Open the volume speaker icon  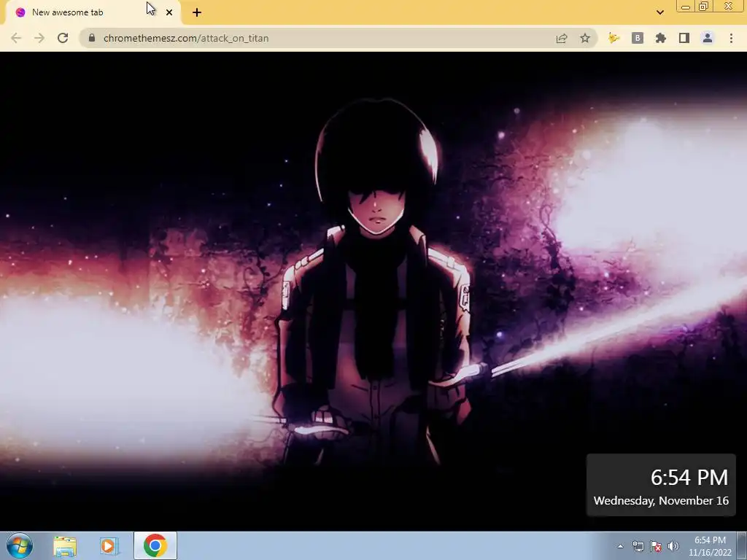pos(673,546)
